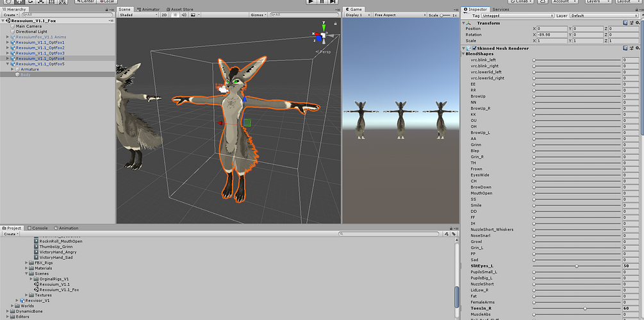
Task: Switch to the Animation tab
Action: click(66, 228)
